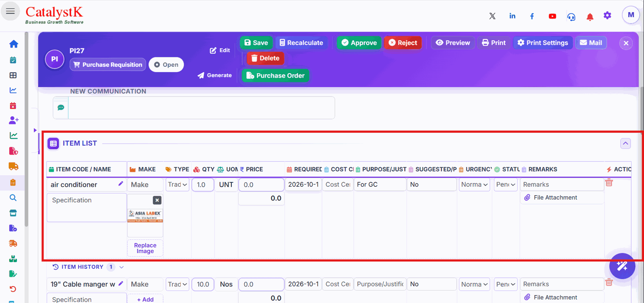Delete the air conditioner item row
Screen dimensions: 644x303
click(609, 183)
